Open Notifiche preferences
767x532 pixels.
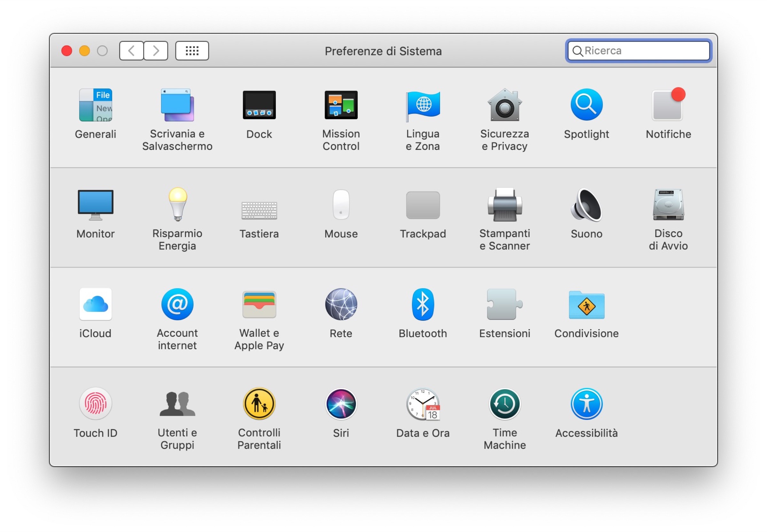point(667,113)
